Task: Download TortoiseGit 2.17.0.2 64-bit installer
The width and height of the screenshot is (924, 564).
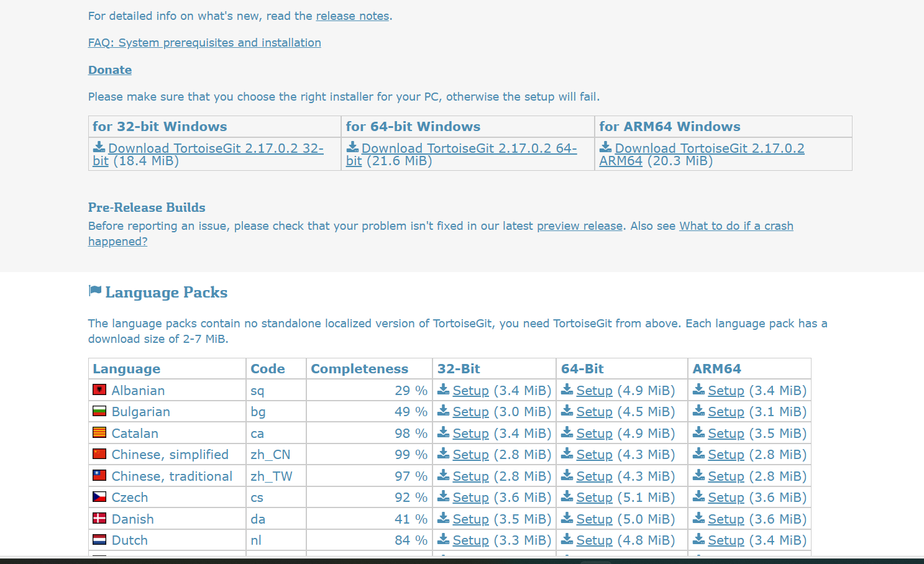Action: (462, 155)
